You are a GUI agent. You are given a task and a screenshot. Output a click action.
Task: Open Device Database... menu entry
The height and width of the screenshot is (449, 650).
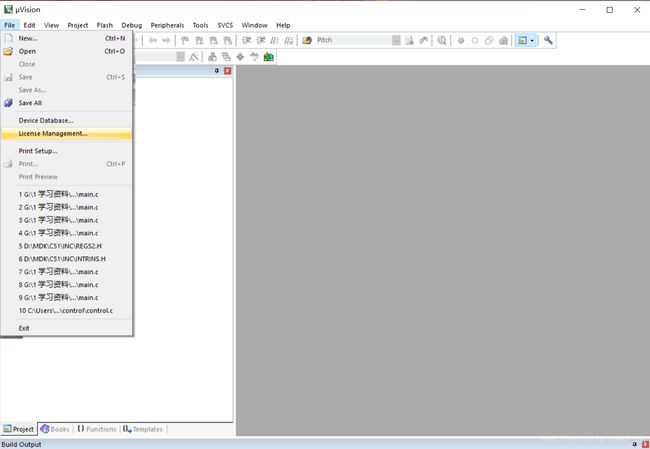click(x=67, y=120)
